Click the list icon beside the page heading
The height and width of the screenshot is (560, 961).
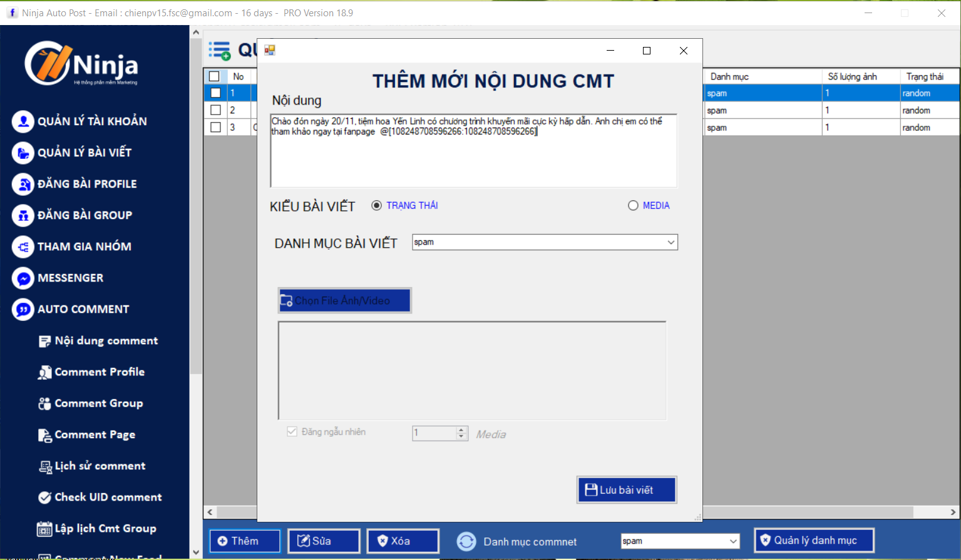click(x=219, y=51)
